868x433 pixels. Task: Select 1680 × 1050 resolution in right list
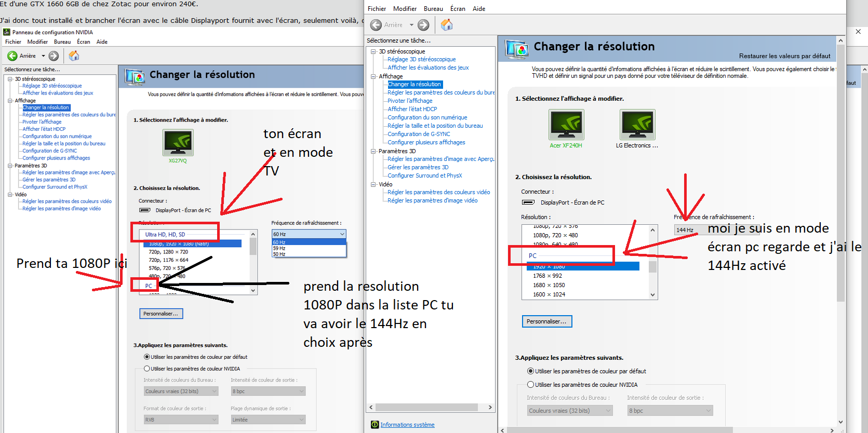point(549,285)
